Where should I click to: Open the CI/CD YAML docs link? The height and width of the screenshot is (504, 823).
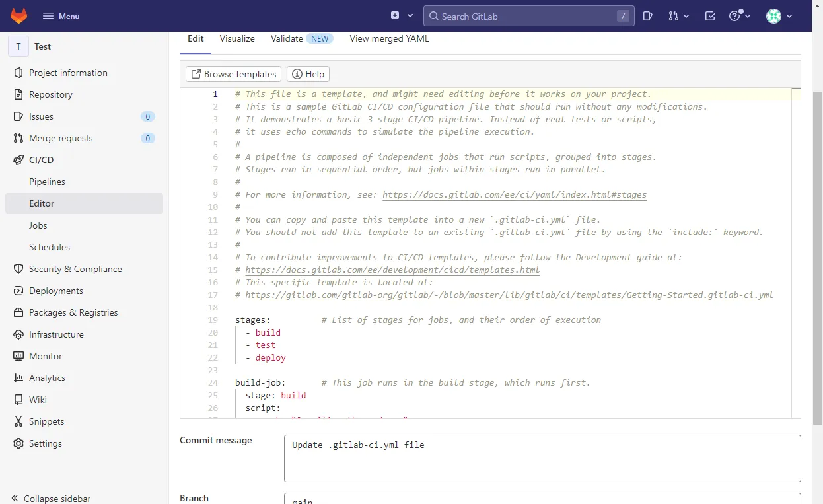tap(514, 195)
